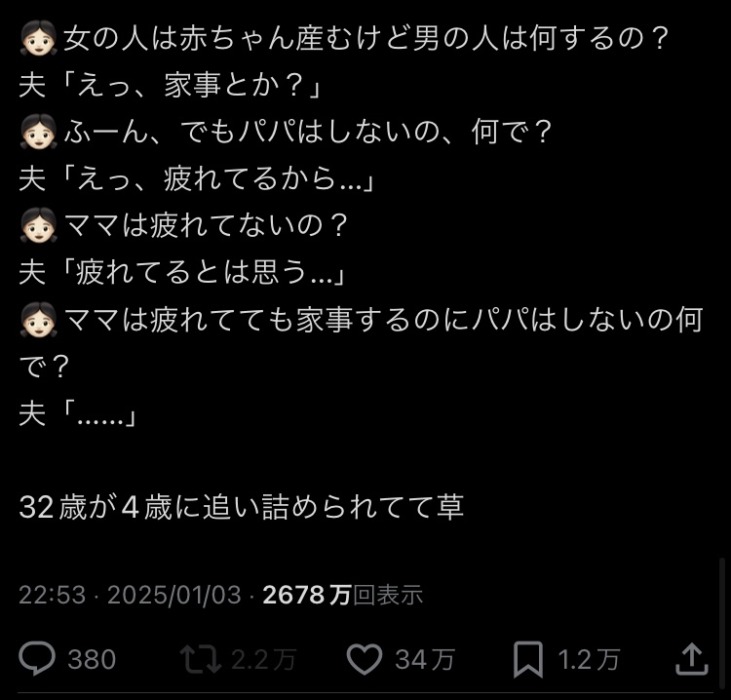
Task: Click the text 夫「えっ、家事とか？」
Action: pos(171,87)
